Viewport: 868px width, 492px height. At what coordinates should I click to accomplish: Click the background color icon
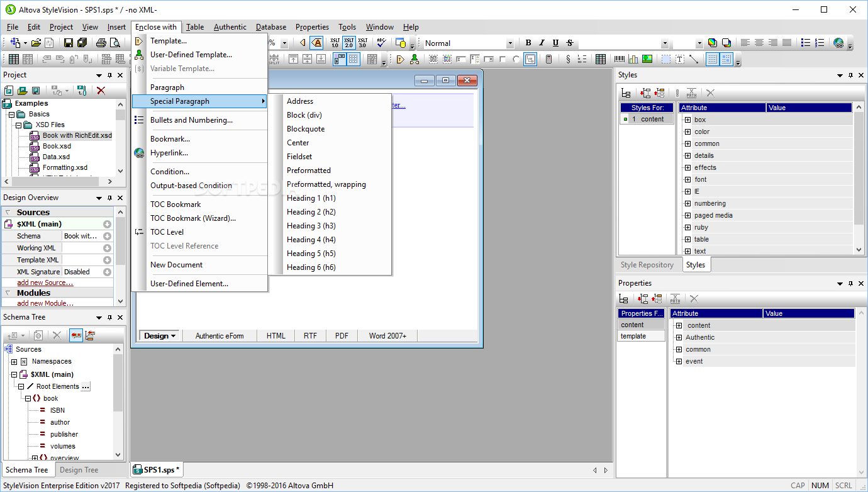[726, 43]
